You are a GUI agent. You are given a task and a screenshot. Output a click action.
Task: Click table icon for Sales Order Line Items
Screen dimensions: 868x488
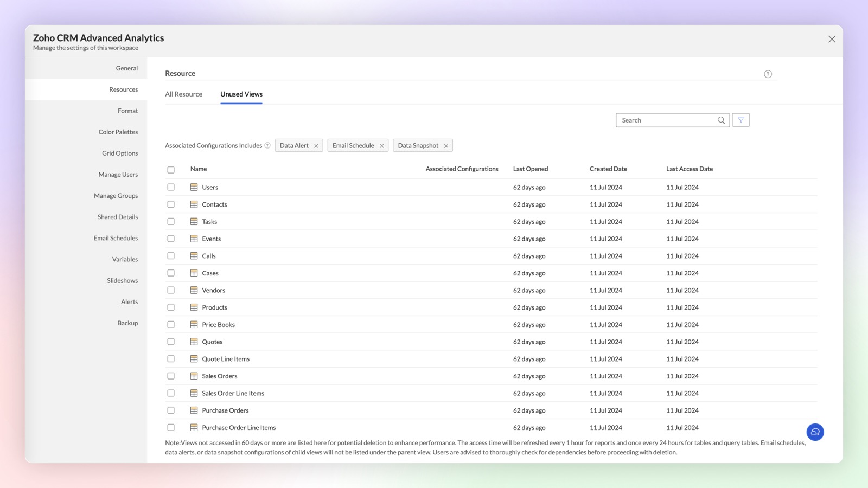pyautogui.click(x=194, y=393)
